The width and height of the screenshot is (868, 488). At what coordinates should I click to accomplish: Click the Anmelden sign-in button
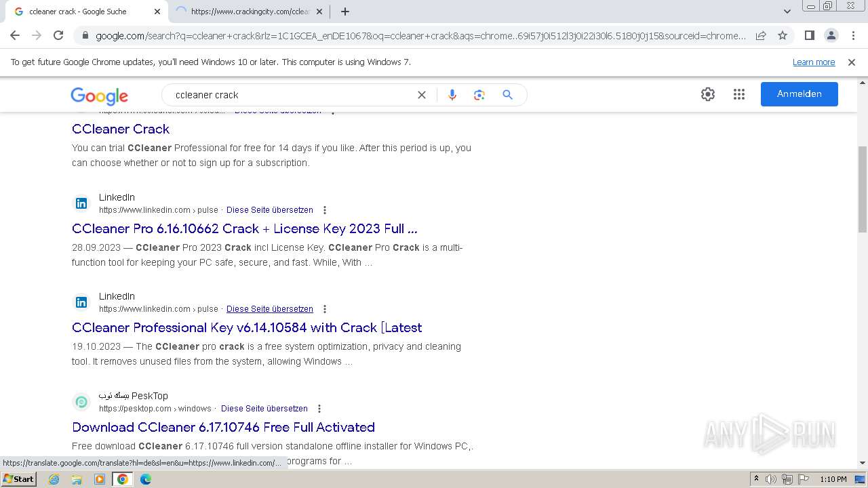800,94
